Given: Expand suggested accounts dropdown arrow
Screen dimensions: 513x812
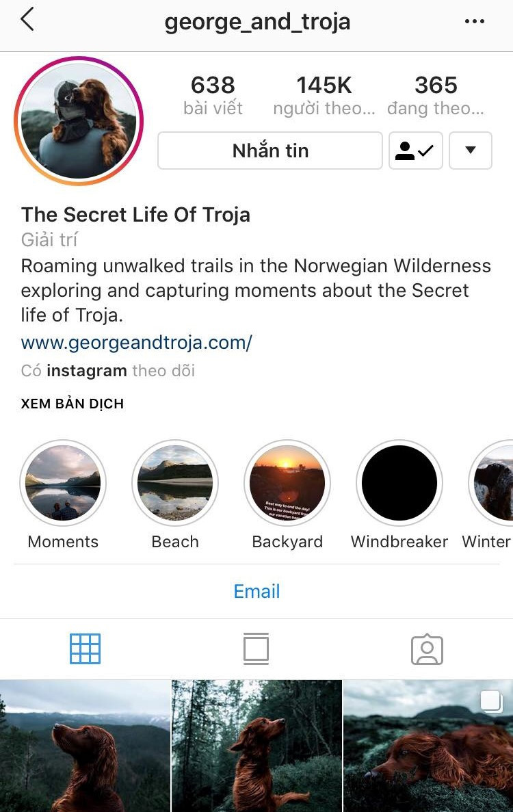Looking at the screenshot, I should click(471, 150).
